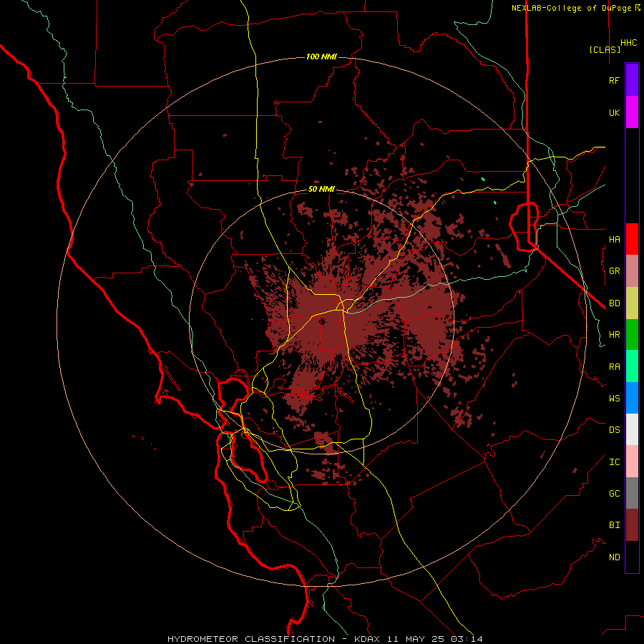Click the BI dark red legend swatch
This screenshot has height=644, width=644.
pos(632,525)
